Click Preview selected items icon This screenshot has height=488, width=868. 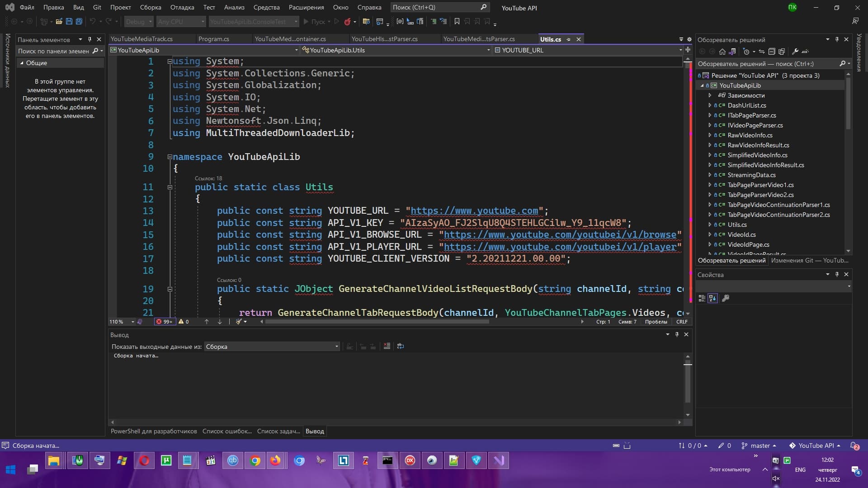pyautogui.click(x=805, y=52)
